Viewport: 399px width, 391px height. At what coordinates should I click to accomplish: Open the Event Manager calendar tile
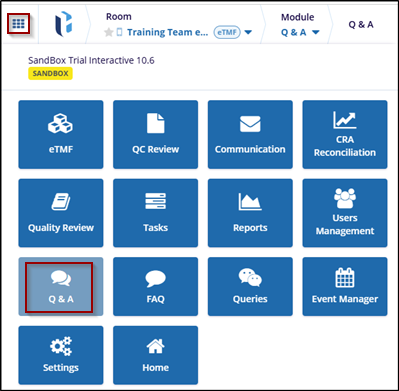click(x=345, y=287)
